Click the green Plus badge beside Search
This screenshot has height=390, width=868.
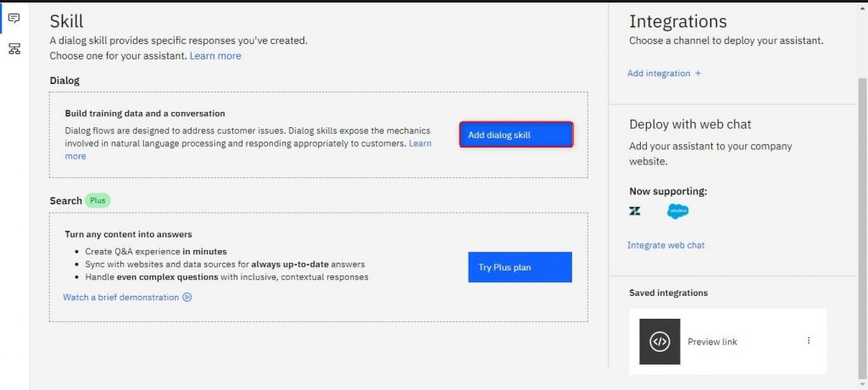(x=98, y=201)
